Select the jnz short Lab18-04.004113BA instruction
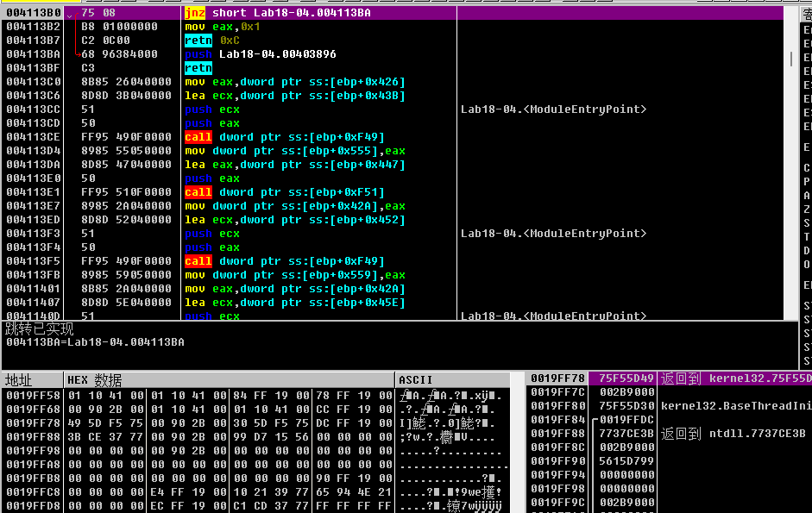This screenshot has height=513, width=812. [278, 12]
